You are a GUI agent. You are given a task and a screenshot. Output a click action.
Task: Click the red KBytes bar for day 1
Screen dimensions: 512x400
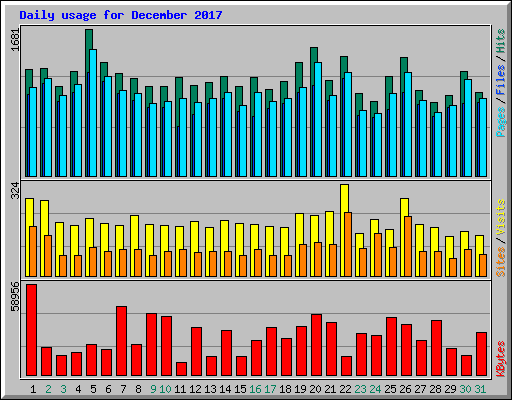click(x=32, y=330)
